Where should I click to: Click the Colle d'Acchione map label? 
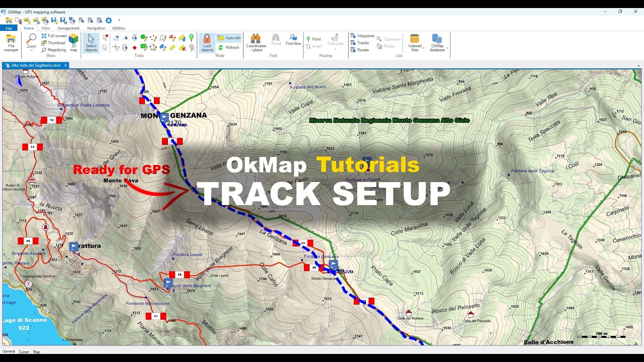pos(548,342)
